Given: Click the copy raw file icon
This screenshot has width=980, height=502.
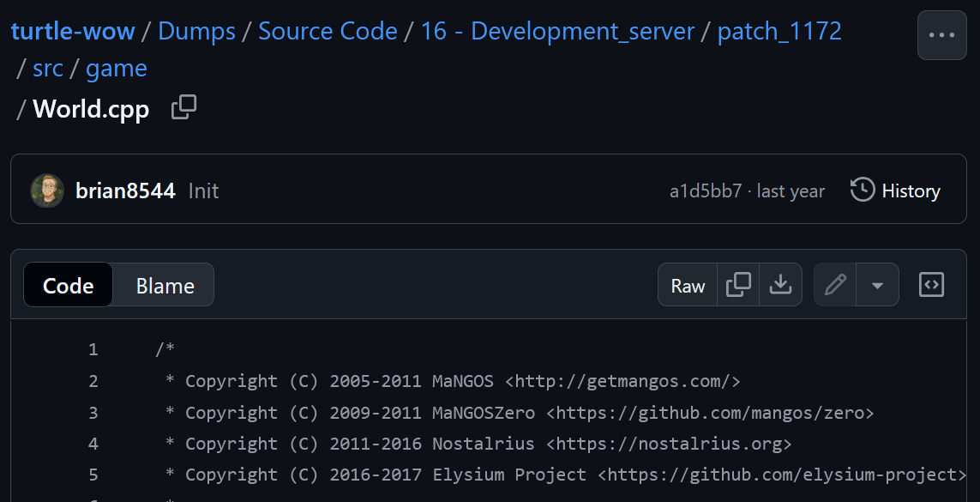Looking at the screenshot, I should pos(738,285).
